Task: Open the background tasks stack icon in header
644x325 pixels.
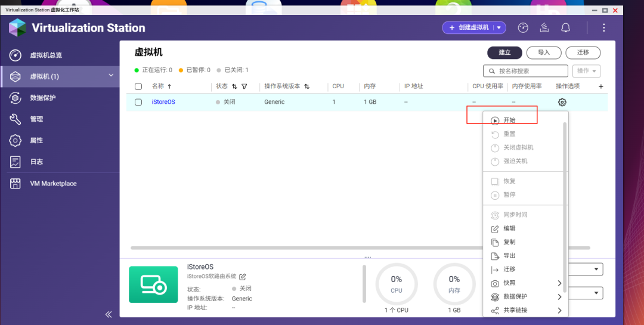Action: pyautogui.click(x=544, y=27)
